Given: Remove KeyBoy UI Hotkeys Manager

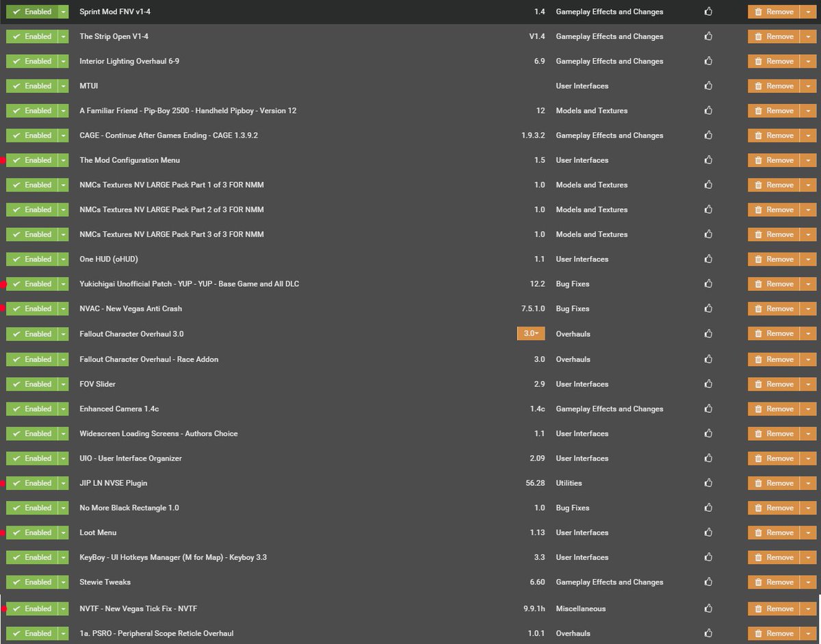Looking at the screenshot, I should tap(773, 557).
